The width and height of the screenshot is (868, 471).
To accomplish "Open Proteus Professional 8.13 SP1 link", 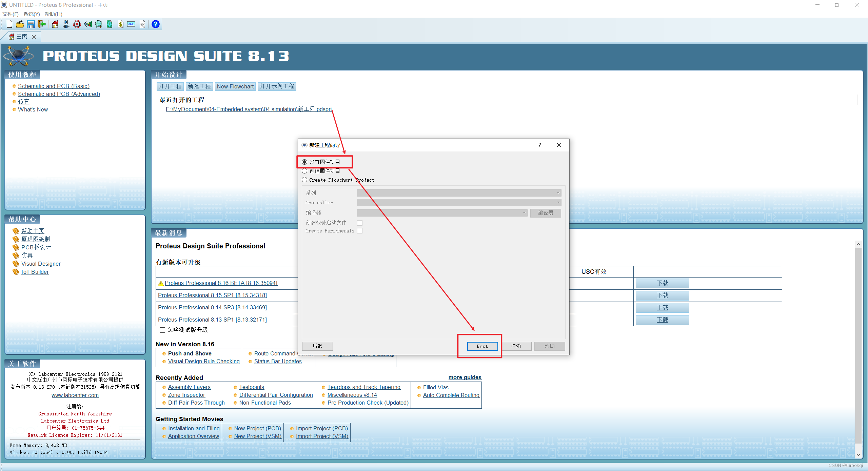I will (212, 320).
